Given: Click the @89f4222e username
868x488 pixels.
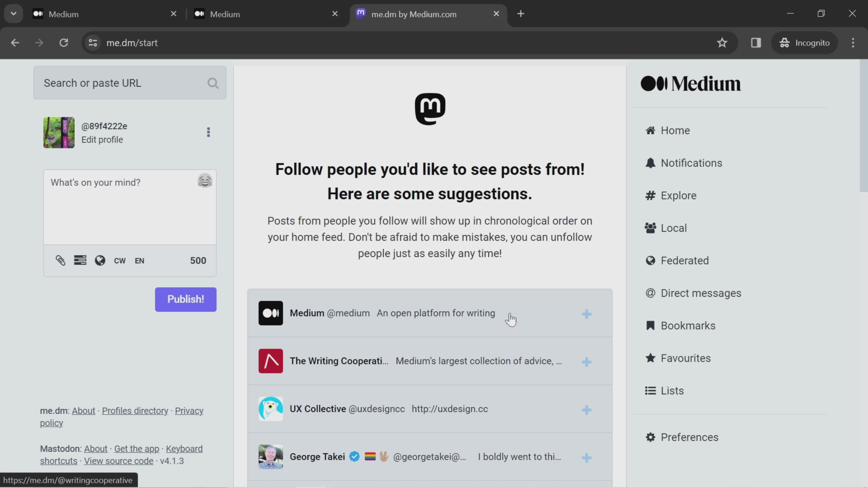Looking at the screenshot, I should click(x=104, y=126).
